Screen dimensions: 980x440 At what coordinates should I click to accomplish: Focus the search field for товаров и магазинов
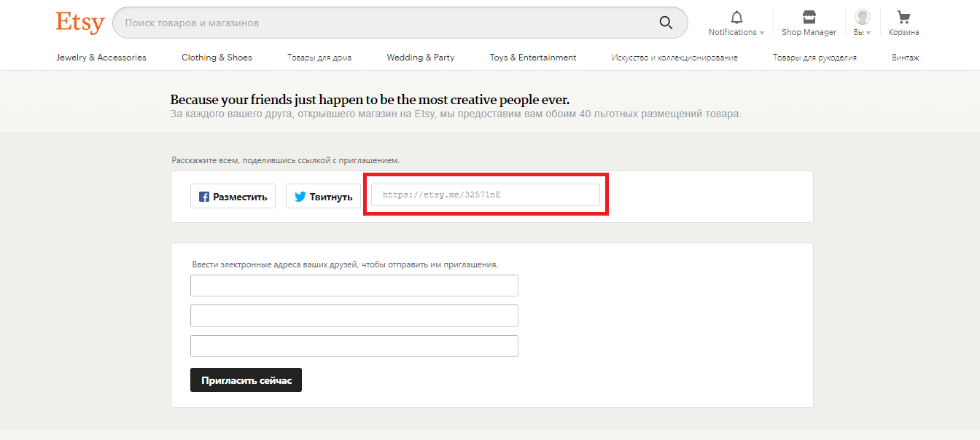tap(386, 23)
